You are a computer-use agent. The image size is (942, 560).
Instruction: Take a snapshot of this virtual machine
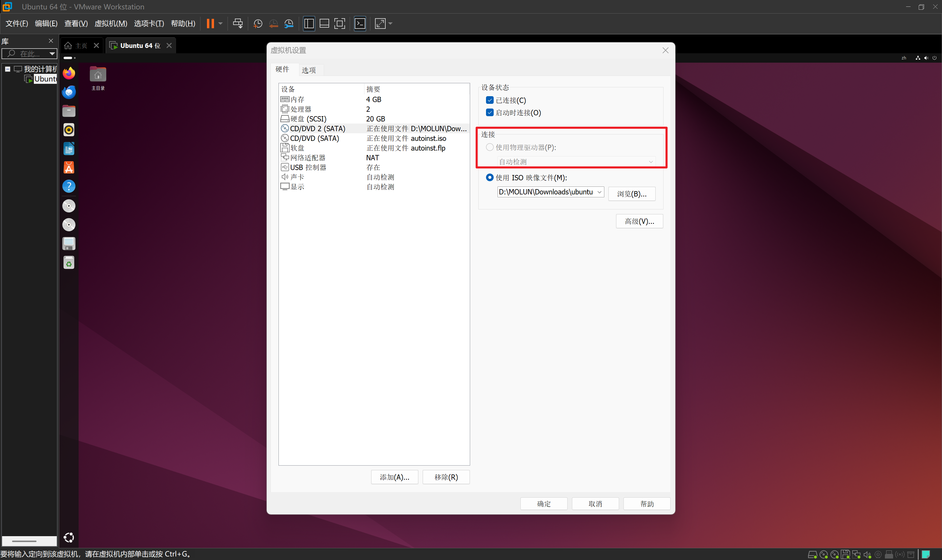(x=258, y=24)
